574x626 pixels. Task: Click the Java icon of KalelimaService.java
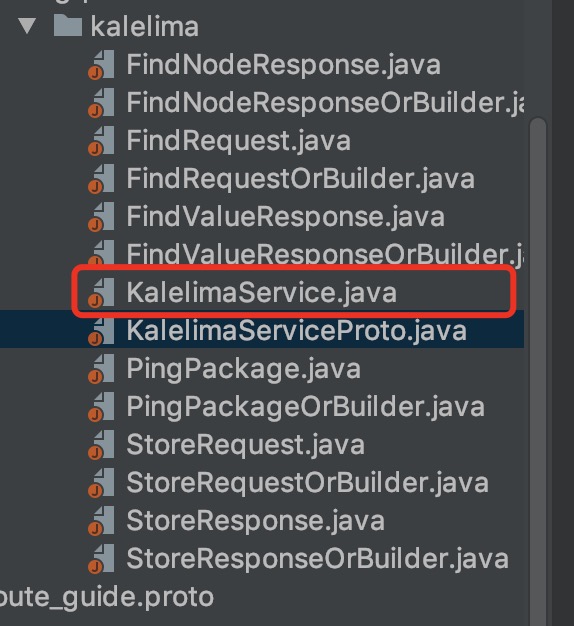101,293
